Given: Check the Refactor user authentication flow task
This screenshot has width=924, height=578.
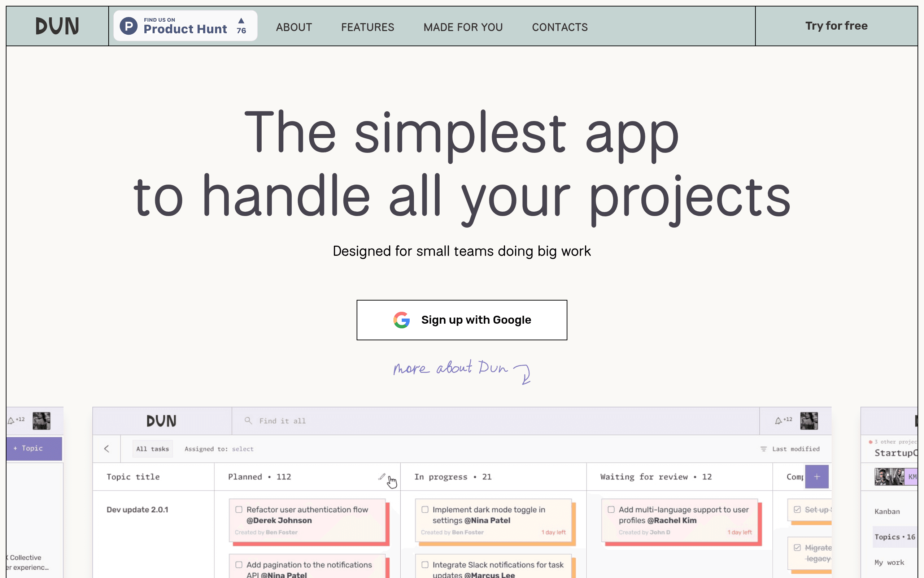Looking at the screenshot, I should tap(239, 510).
